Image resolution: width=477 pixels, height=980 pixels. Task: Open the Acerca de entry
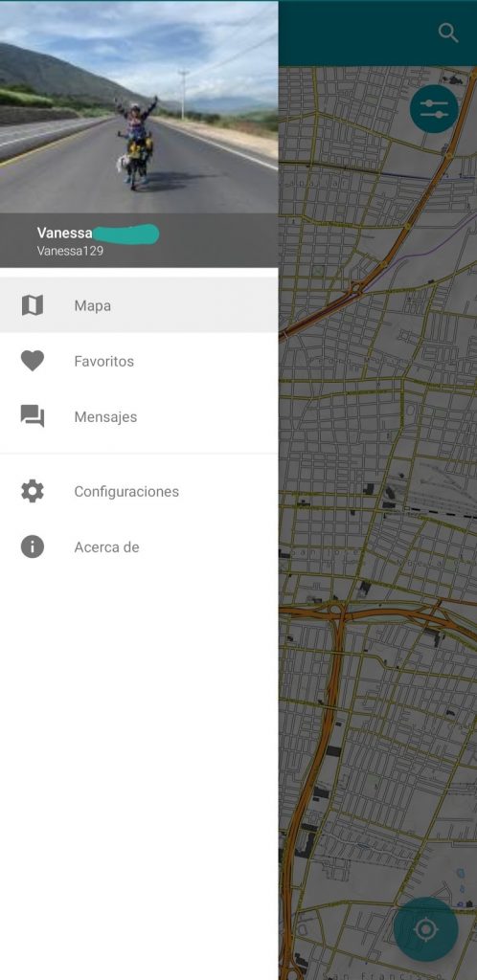click(139, 546)
